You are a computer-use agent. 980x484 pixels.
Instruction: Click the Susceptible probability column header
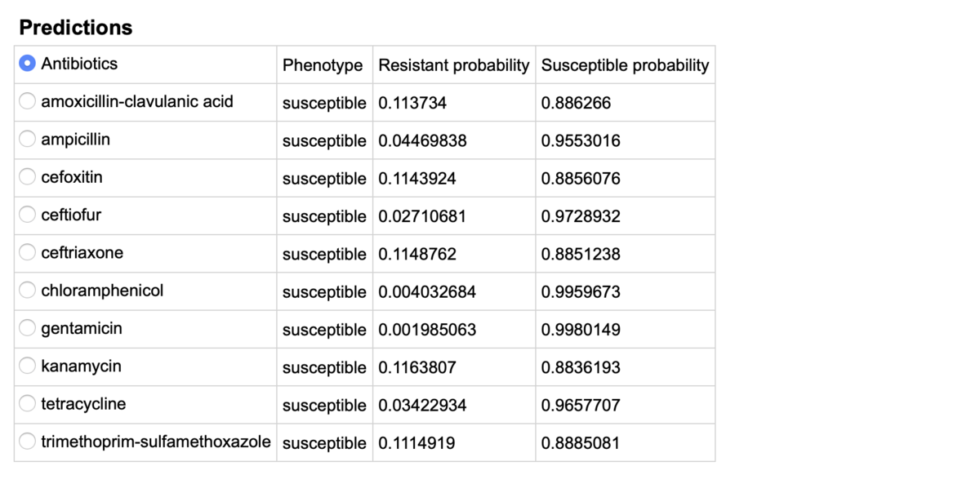[x=625, y=65]
